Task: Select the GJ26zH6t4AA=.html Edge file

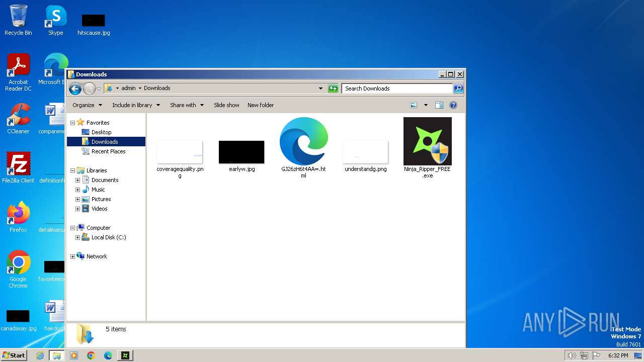Action: point(303,141)
